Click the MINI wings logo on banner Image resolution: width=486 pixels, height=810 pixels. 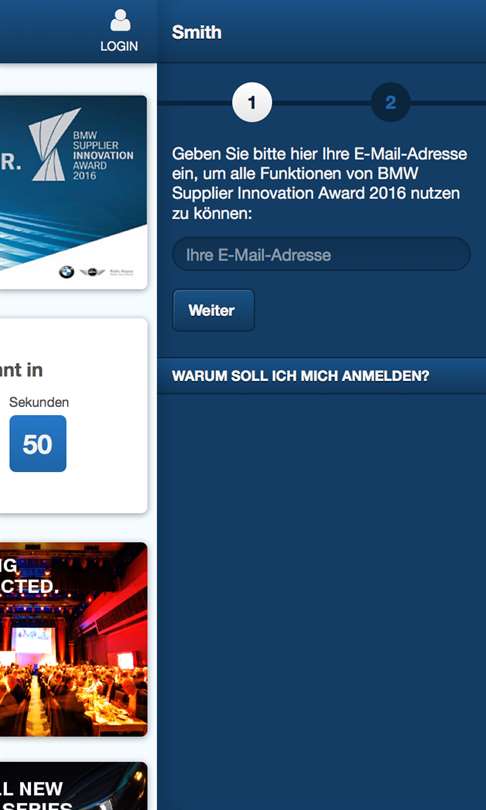point(92,272)
